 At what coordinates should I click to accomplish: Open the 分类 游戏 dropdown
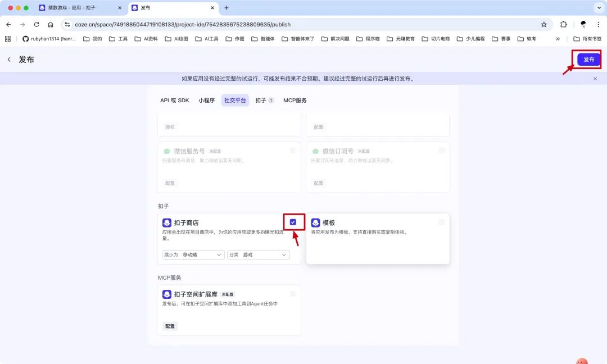(258, 254)
